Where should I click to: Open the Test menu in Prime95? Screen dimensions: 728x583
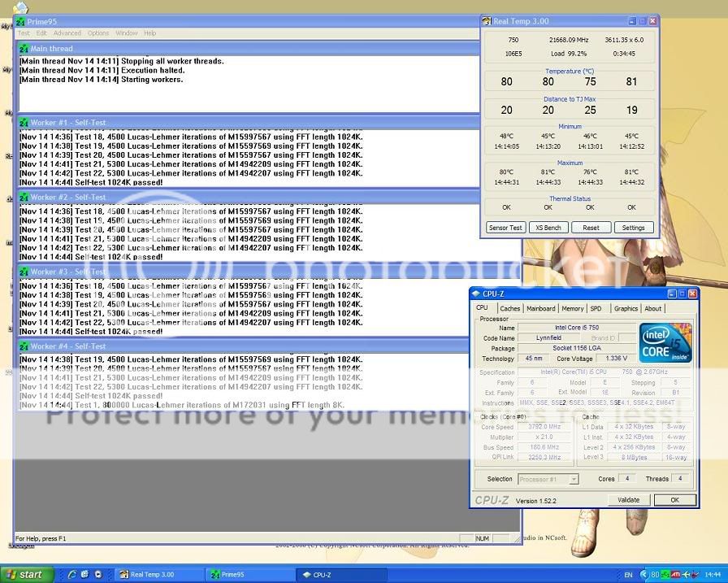tap(24, 33)
